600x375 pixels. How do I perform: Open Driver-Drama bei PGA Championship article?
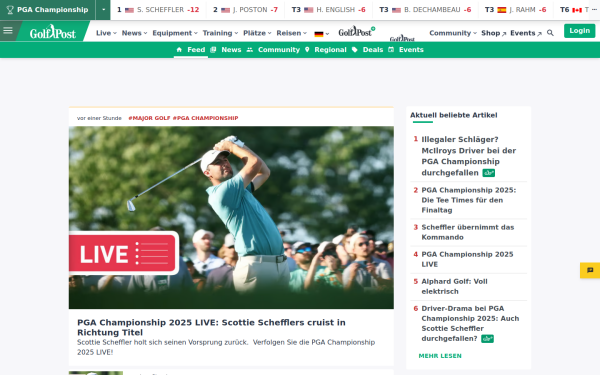click(x=470, y=323)
